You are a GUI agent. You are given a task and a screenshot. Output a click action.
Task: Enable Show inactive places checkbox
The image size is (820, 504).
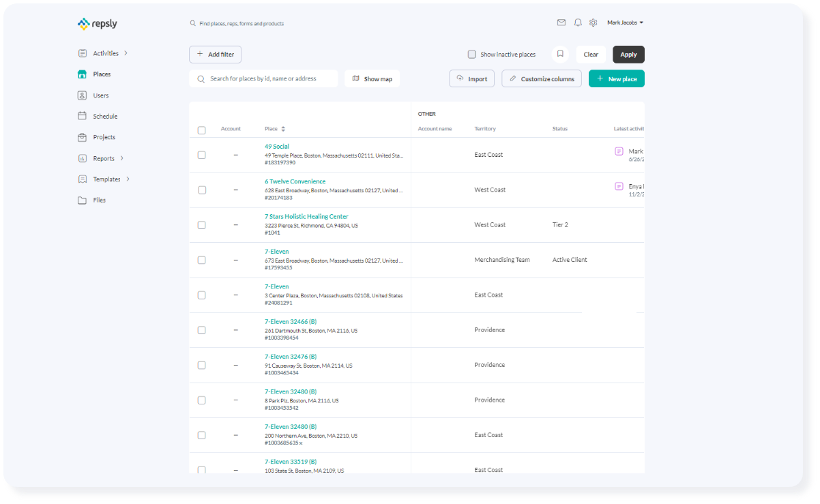[471, 55]
